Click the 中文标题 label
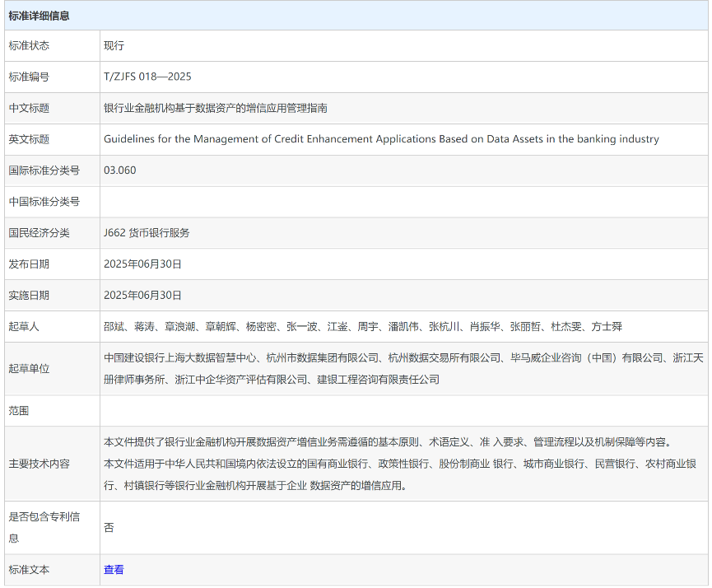 [x=29, y=108]
